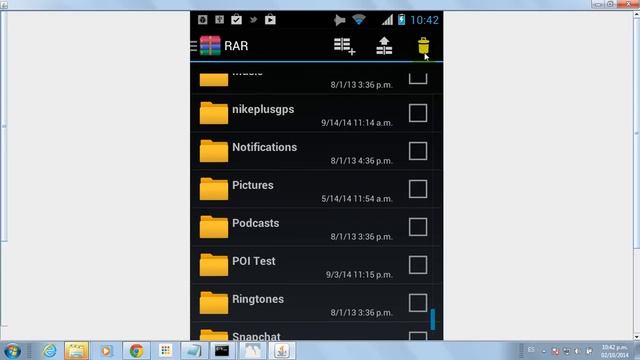The width and height of the screenshot is (640, 360).
Task: Tap the Play Store notification icon
Action: (x=270, y=19)
